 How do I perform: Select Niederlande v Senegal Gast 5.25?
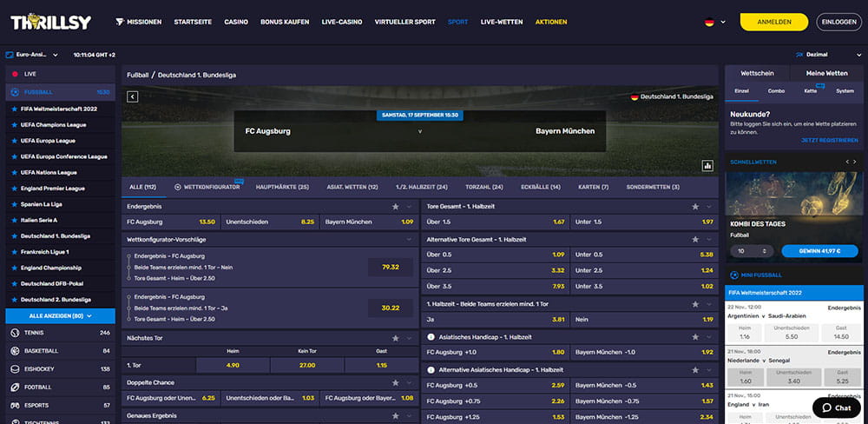click(x=843, y=377)
